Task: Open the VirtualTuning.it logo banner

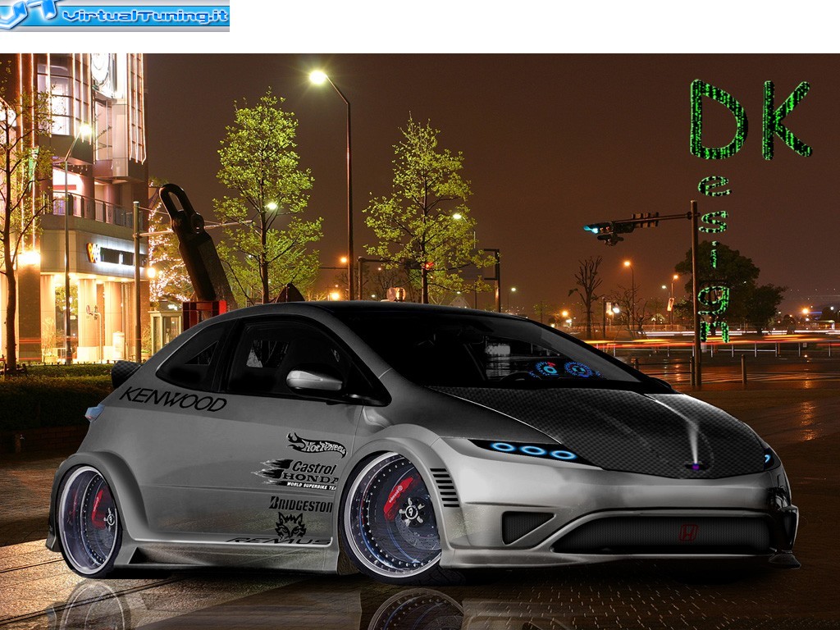Action: pyautogui.click(x=115, y=16)
